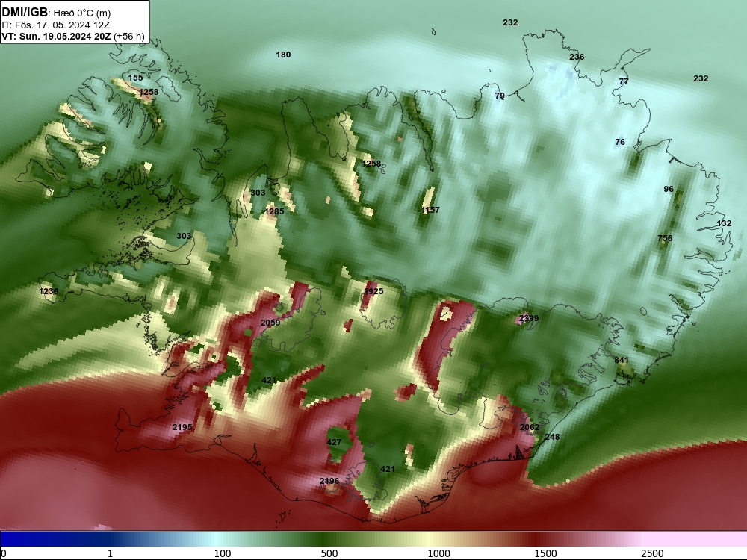Viewport: 747px width, 560px height.
Task: Click the 841 value label
Action: (622, 360)
